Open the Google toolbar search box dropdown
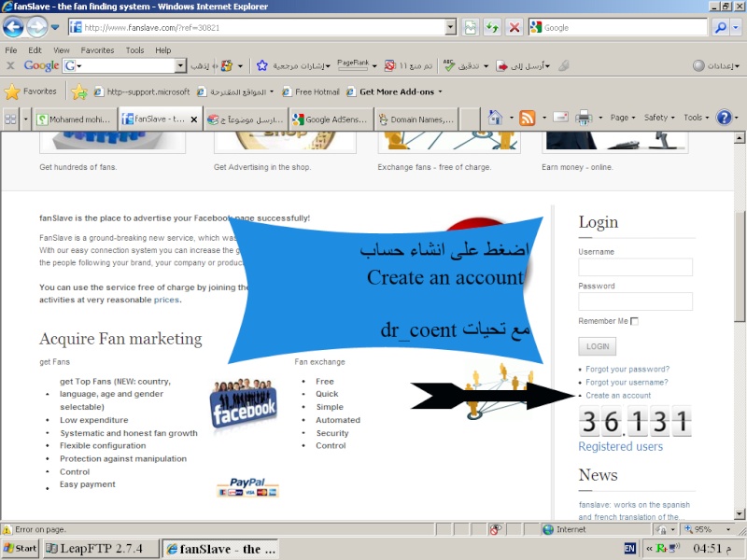Screen dimensions: 747x560 click(x=180, y=65)
